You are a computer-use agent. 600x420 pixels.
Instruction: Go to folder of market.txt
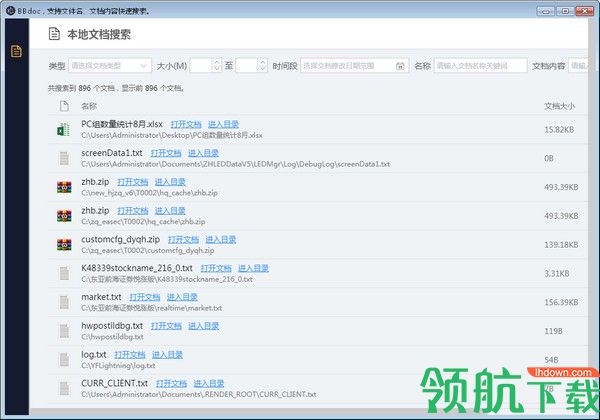[x=182, y=297]
